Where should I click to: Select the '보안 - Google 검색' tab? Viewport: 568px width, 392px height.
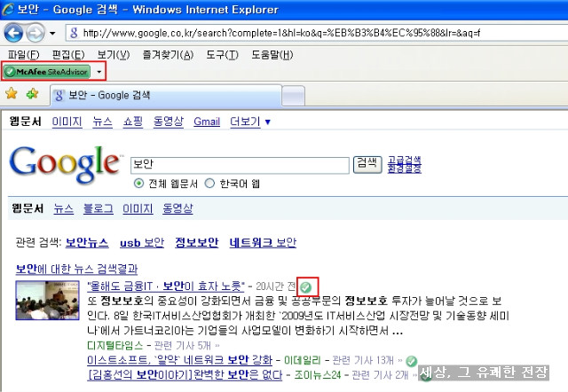pos(166,96)
